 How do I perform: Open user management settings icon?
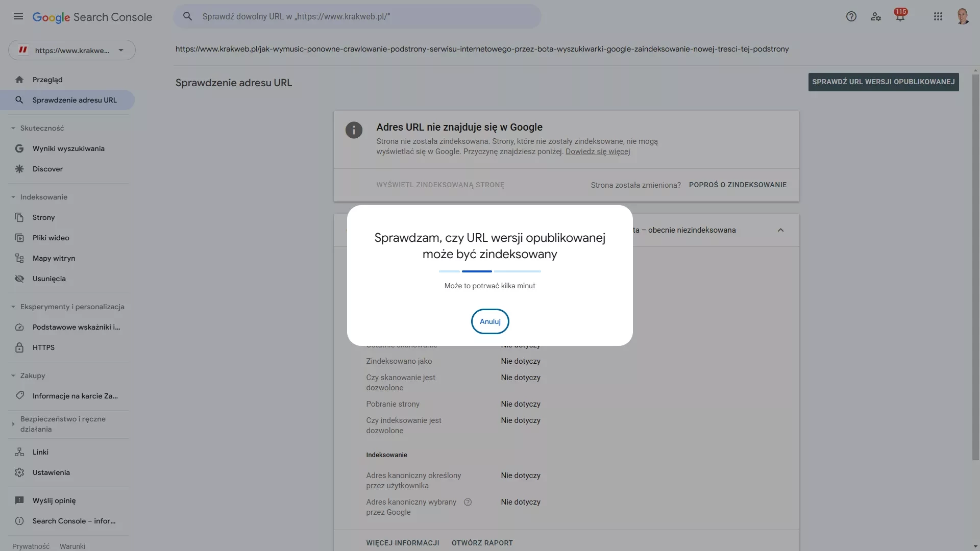[x=876, y=16]
